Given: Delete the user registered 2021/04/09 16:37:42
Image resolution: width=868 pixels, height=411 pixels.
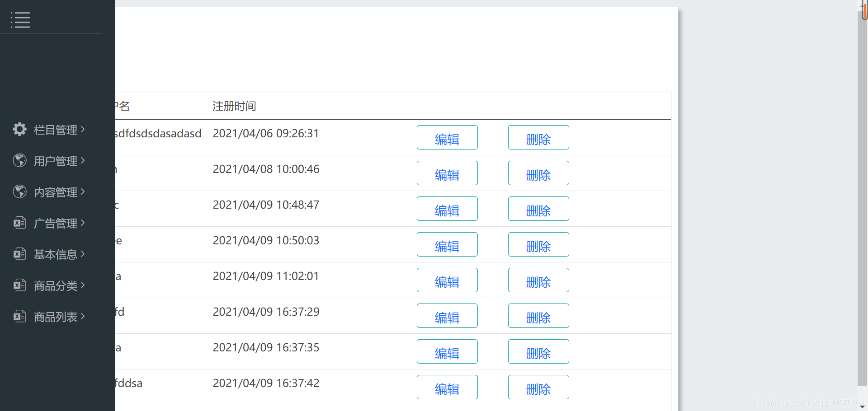Looking at the screenshot, I should tap(538, 387).
